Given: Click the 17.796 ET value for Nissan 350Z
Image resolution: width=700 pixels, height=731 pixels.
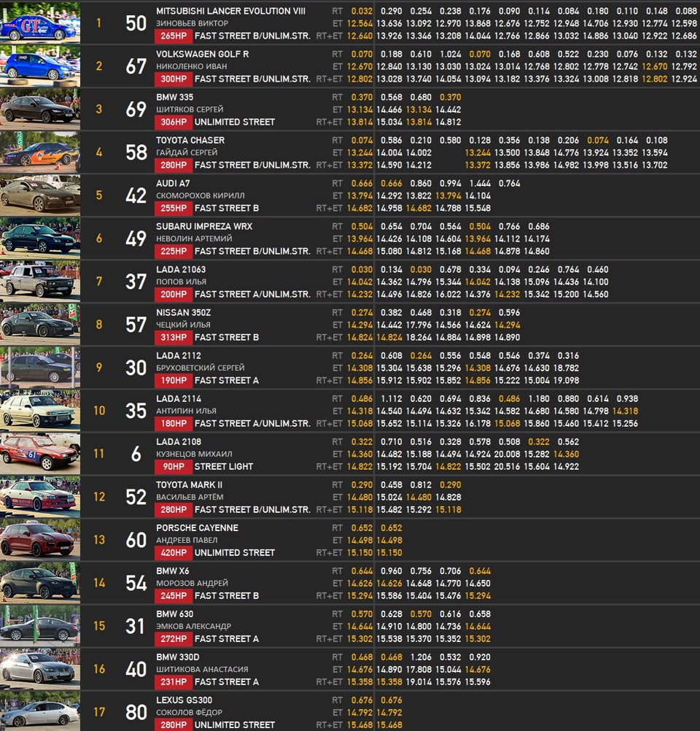Looking at the screenshot, I should pyautogui.click(x=419, y=325).
